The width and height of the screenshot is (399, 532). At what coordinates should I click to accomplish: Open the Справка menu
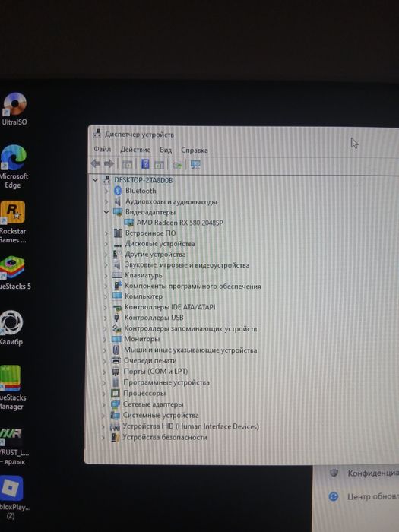pos(195,150)
